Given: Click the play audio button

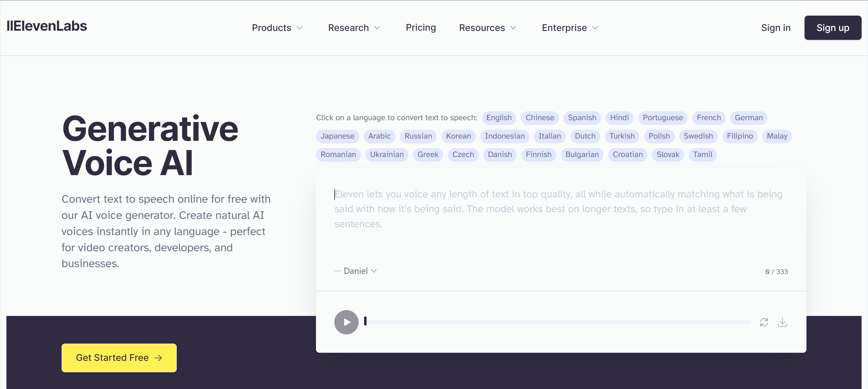Looking at the screenshot, I should point(346,322).
